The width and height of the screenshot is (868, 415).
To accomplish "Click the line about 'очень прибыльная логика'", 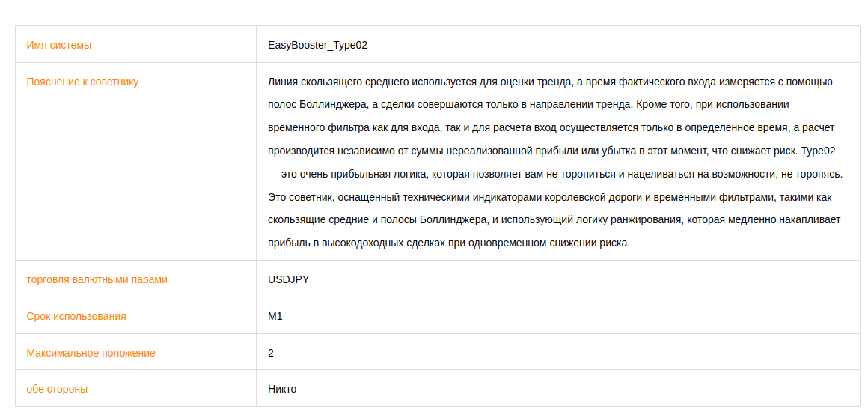I will tap(555, 174).
